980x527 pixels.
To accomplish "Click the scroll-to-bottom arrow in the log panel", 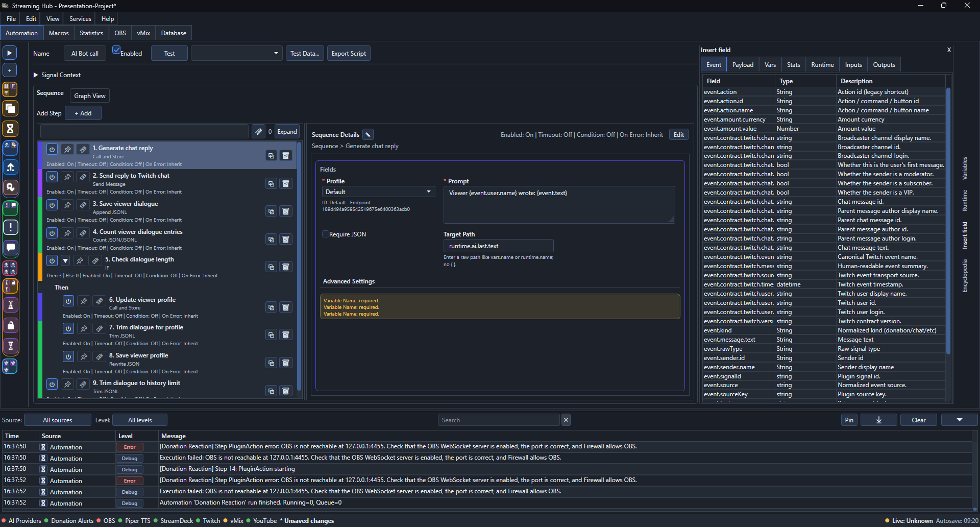I will (879, 420).
